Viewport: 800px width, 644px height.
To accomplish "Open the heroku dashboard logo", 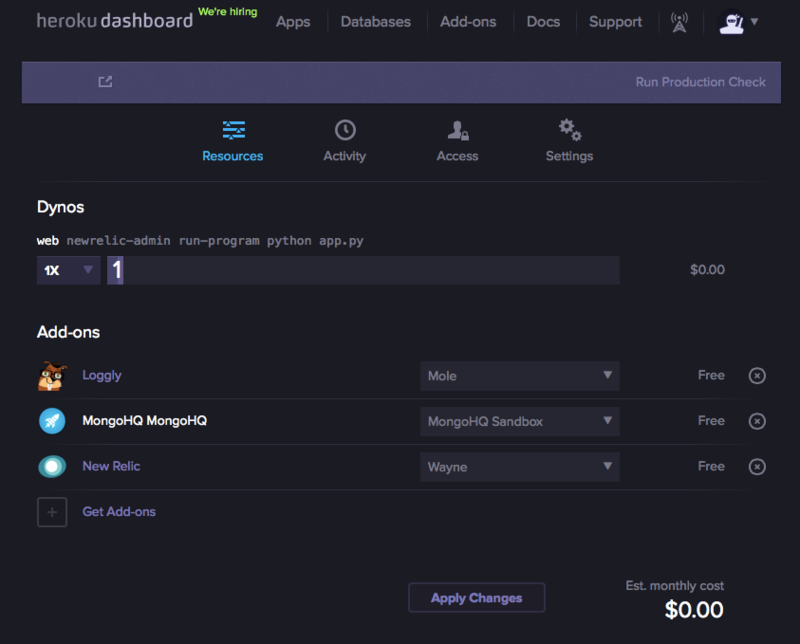I will [115, 21].
